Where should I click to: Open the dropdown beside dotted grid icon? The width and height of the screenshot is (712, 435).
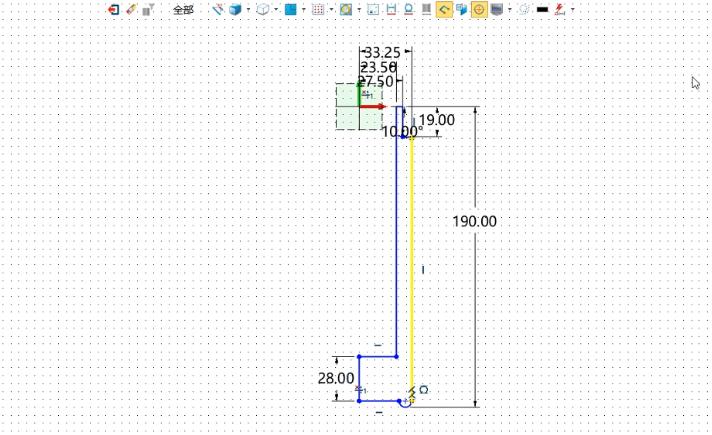coord(331,9)
